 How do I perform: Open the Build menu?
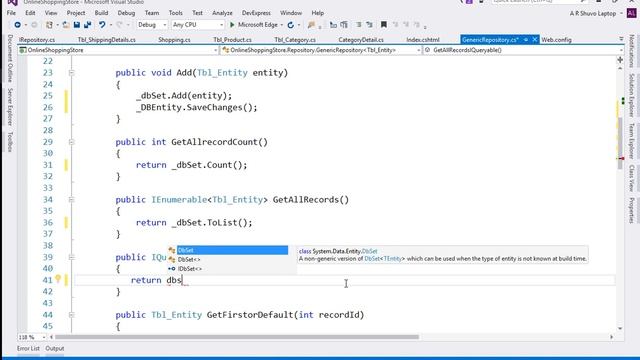click(101, 13)
